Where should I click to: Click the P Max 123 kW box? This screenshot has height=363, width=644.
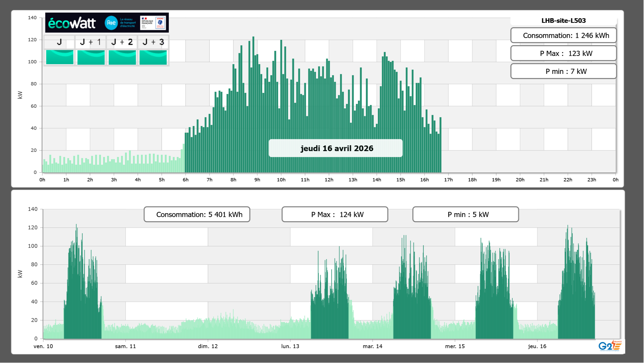(x=563, y=53)
